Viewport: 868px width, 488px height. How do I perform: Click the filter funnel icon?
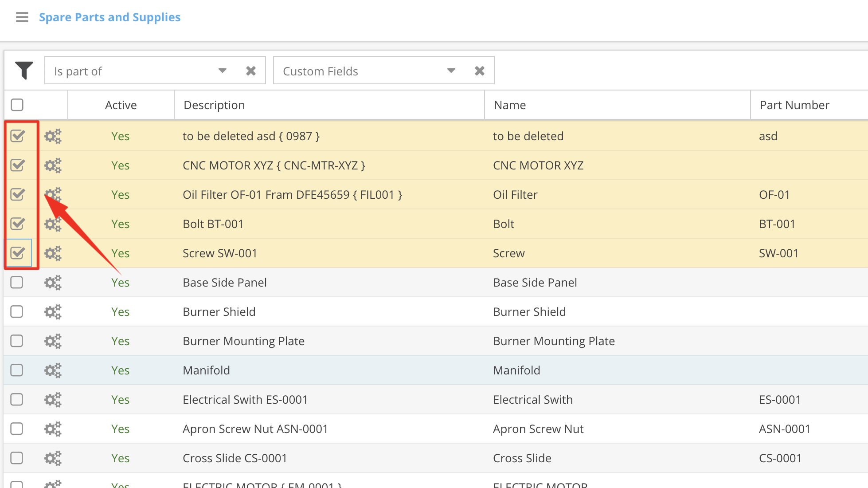pos(24,70)
